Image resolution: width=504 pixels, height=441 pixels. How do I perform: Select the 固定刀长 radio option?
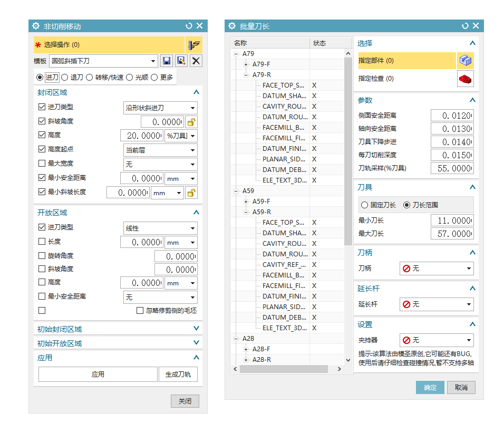[x=364, y=205]
